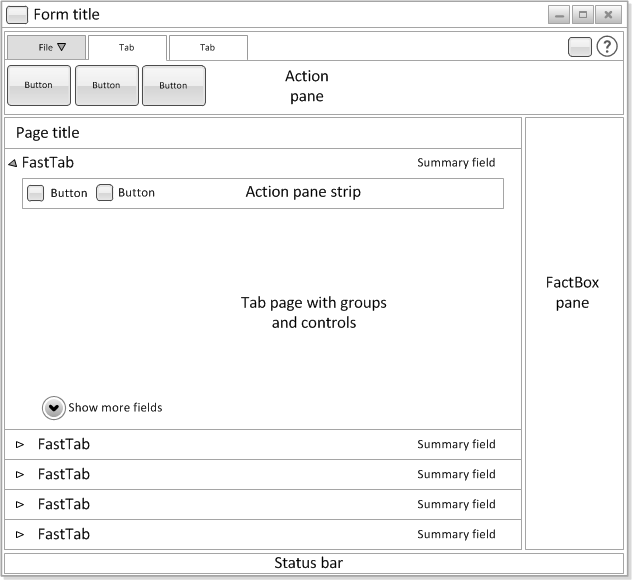Click the middle Action pane Button
This screenshot has width=632, height=580.
pyautogui.click(x=107, y=85)
